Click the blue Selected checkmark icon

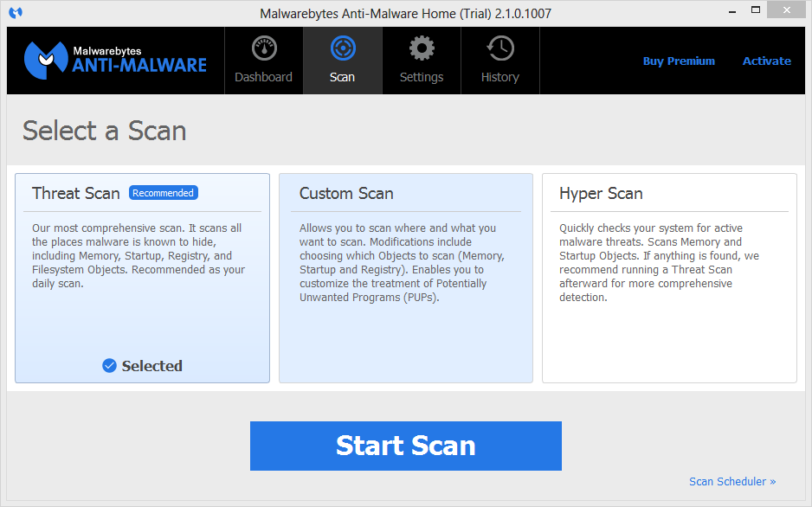[x=109, y=366]
